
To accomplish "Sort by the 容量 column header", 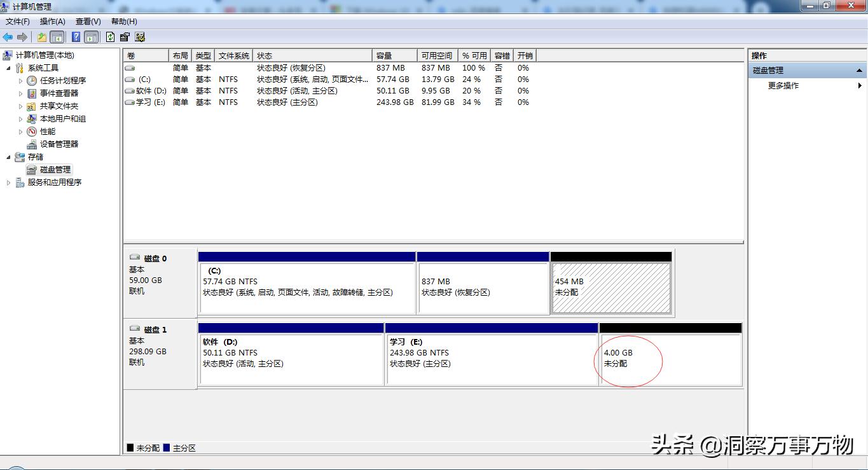I will [x=394, y=56].
